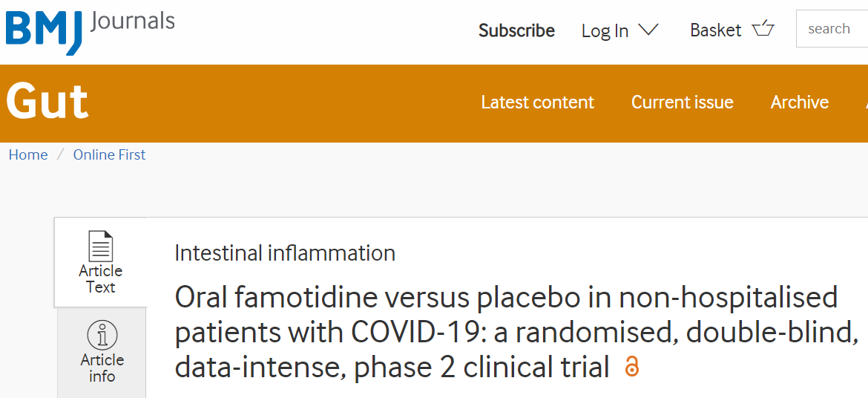Expand the Log In chevron arrow

648,30
